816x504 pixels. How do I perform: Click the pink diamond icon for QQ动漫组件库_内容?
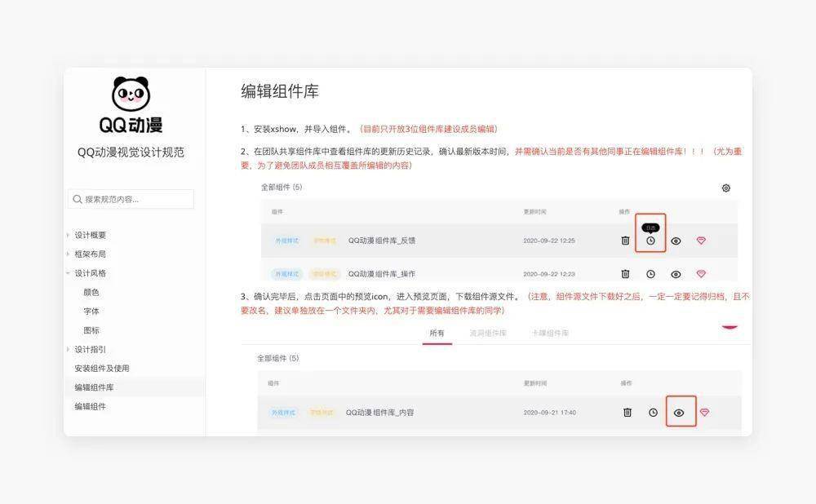704,412
